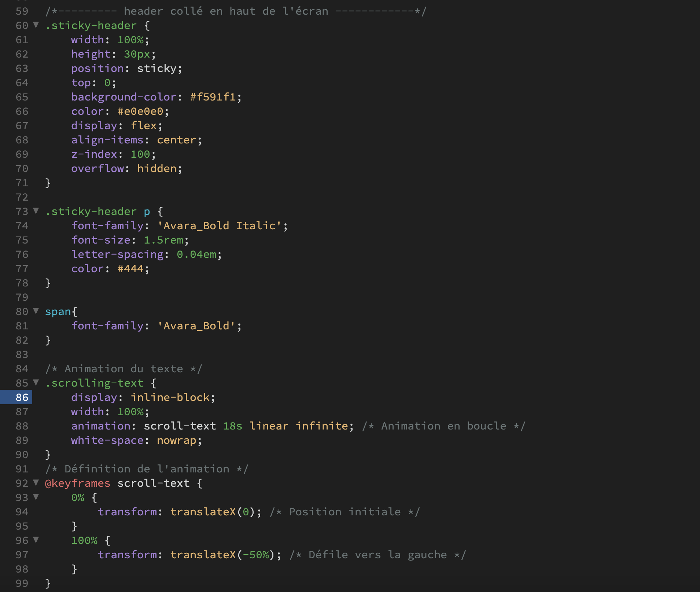Collapse the .sticky-header rule on line 60
This screenshot has height=592, width=700.
click(36, 25)
